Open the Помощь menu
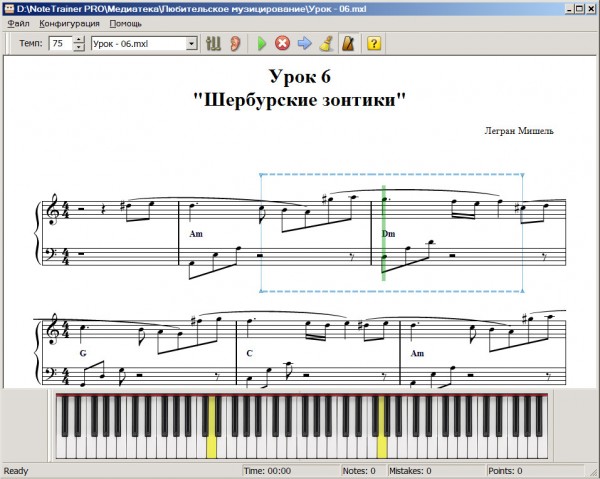The width and height of the screenshot is (600, 479). [126, 22]
